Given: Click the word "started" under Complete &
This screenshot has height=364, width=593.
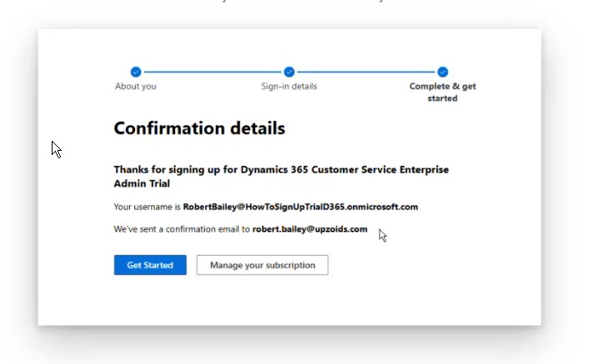Looking at the screenshot, I should [x=442, y=98].
